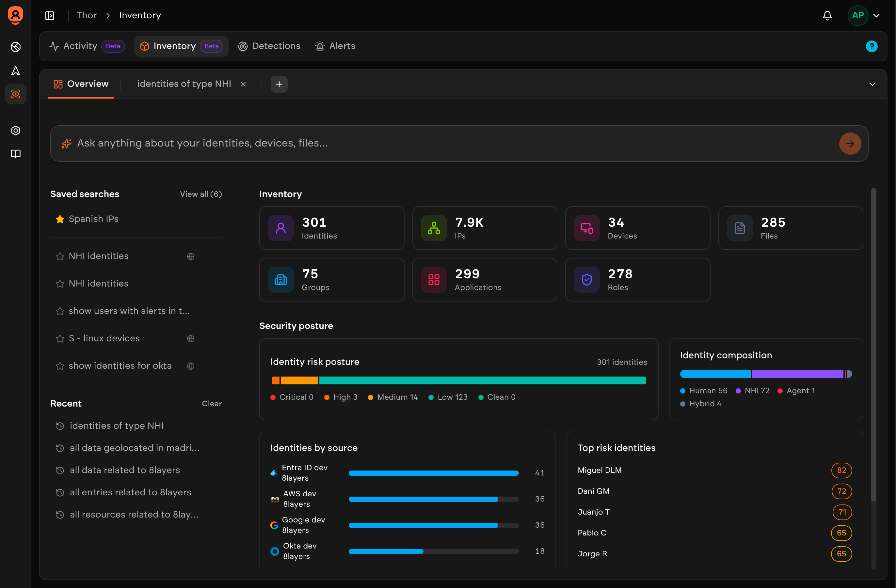Screen dimensions: 896x588
Task: Click globe icon next to first NHI identities
Action: coord(190,256)
